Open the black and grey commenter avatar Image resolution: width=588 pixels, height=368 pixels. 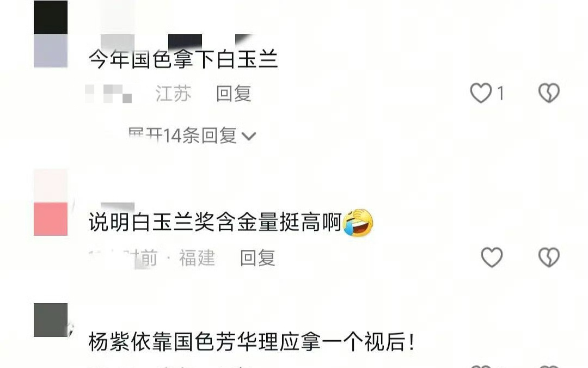[51, 34]
